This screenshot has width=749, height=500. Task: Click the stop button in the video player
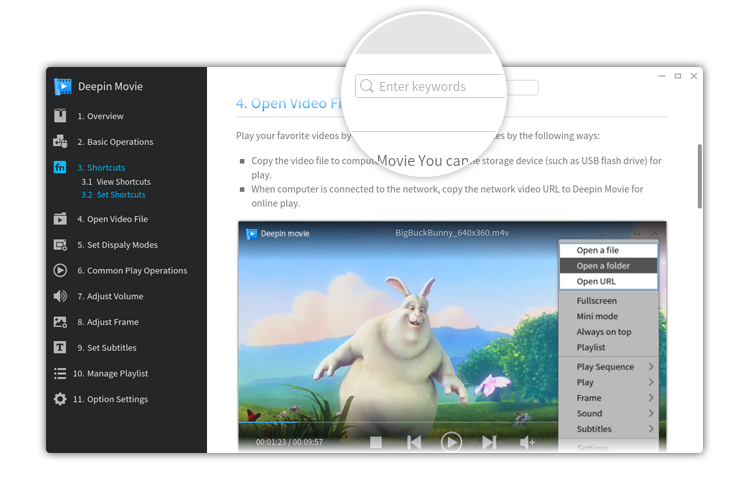[x=376, y=442]
